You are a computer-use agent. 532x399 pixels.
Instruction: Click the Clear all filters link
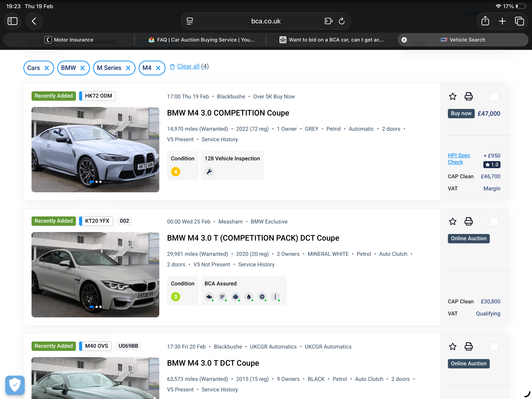tap(188, 66)
